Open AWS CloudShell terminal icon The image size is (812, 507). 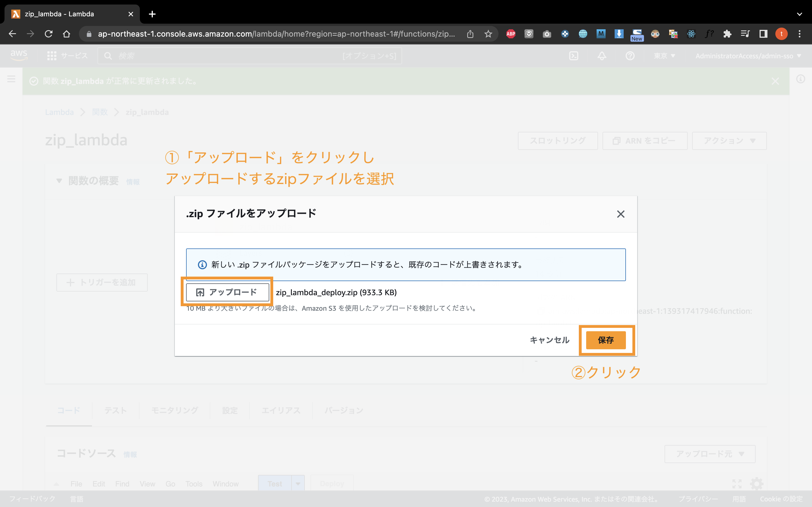574,56
